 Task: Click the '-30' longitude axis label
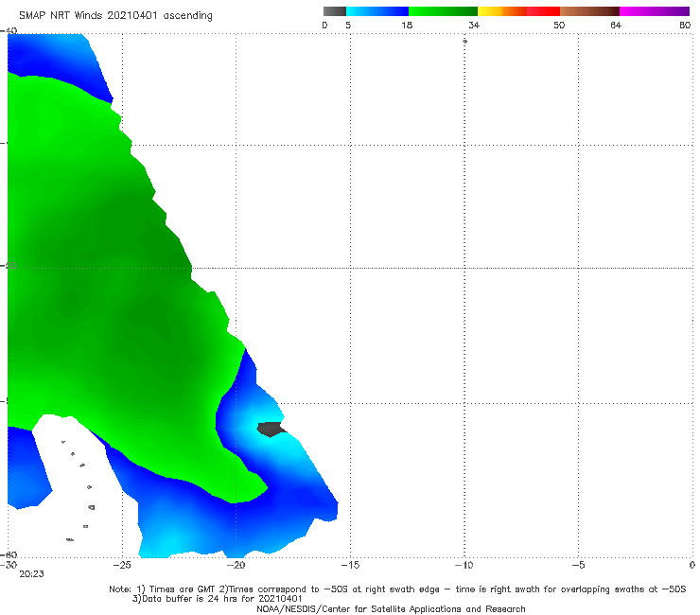point(9,566)
